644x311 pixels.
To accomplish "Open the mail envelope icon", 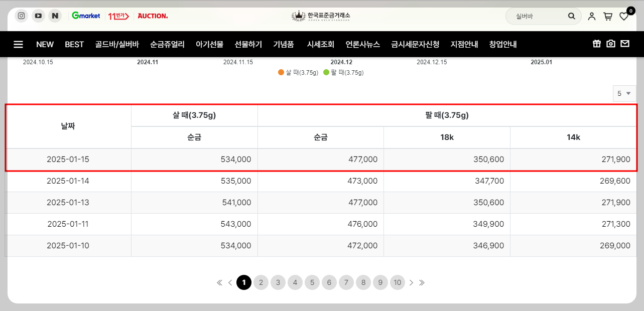I will pos(625,44).
